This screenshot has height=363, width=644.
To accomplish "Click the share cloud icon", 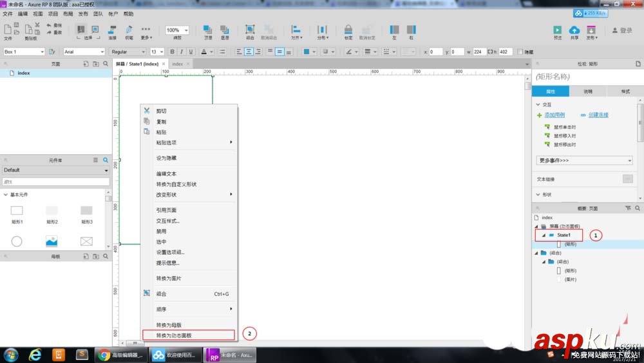I will point(574,30).
